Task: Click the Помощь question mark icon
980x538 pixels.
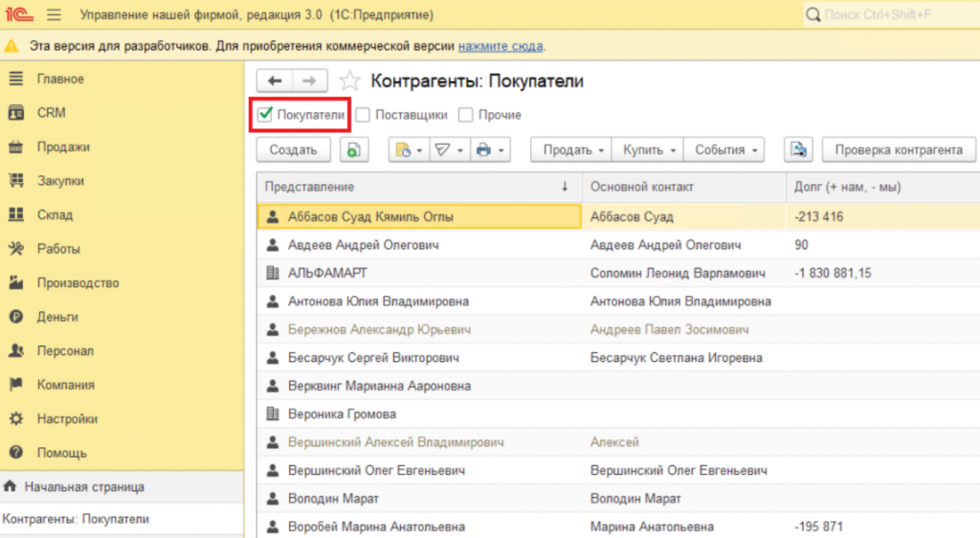Action: tap(16, 453)
